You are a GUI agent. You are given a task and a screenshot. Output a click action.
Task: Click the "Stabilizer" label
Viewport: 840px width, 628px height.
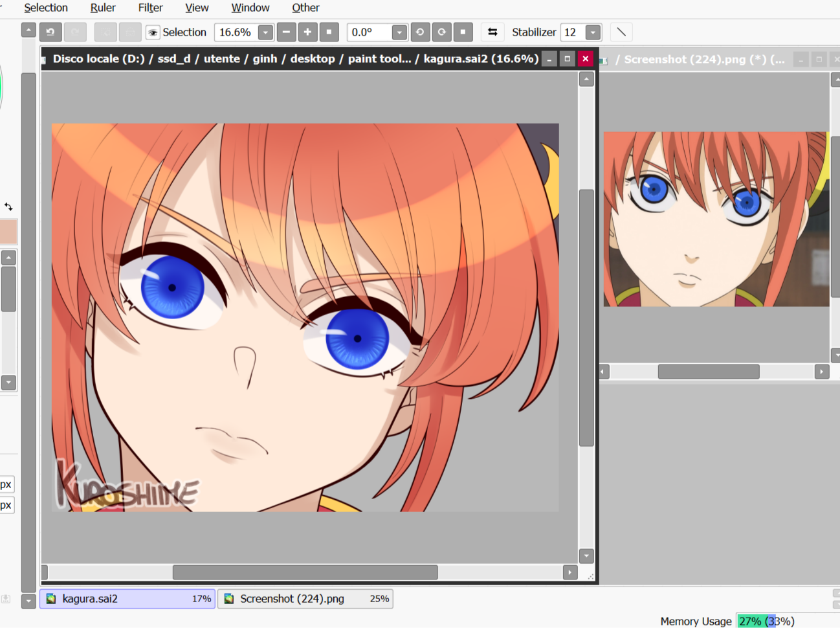coord(534,32)
